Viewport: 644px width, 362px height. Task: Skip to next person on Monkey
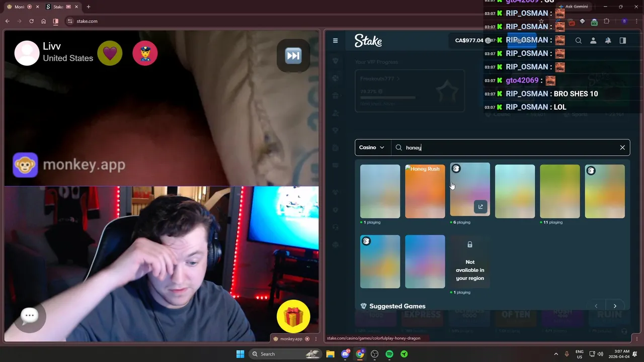pyautogui.click(x=293, y=55)
